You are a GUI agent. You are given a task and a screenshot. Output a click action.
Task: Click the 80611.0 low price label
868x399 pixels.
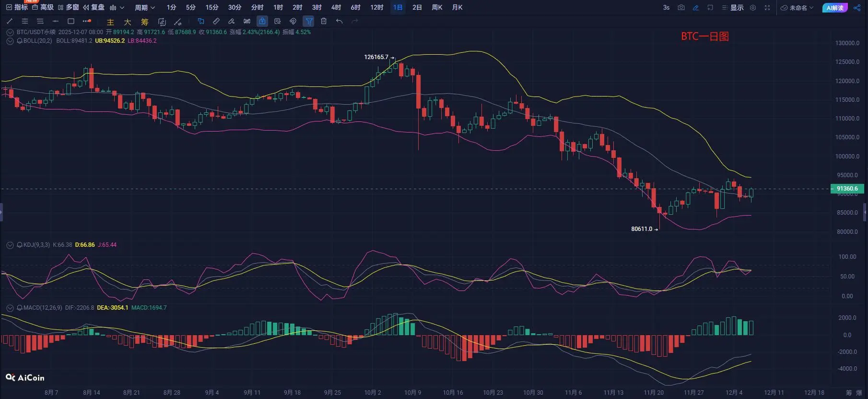(642, 229)
